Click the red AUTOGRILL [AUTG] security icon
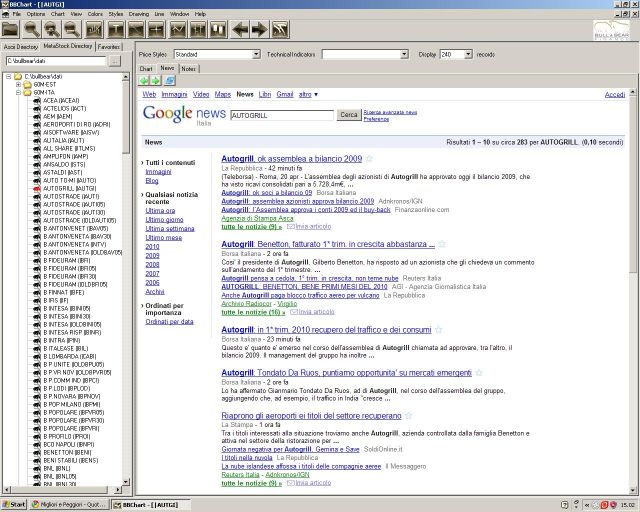640x512 pixels. tap(37, 189)
